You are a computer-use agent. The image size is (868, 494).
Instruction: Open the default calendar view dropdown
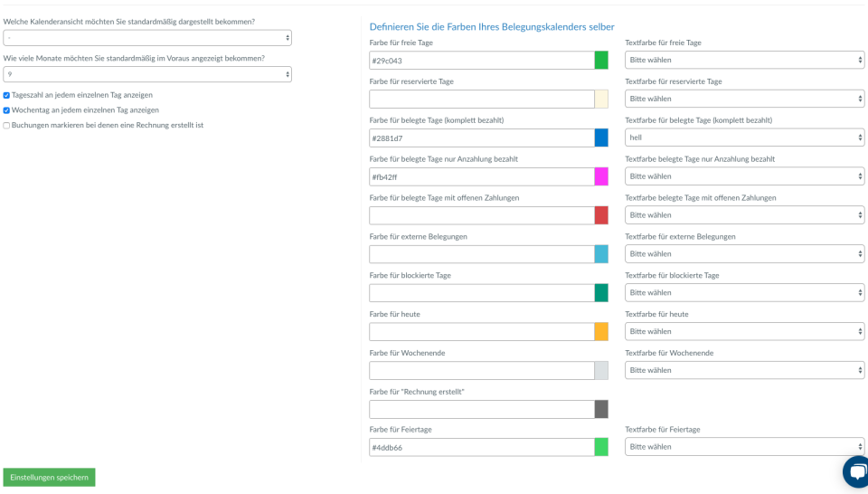tap(147, 38)
